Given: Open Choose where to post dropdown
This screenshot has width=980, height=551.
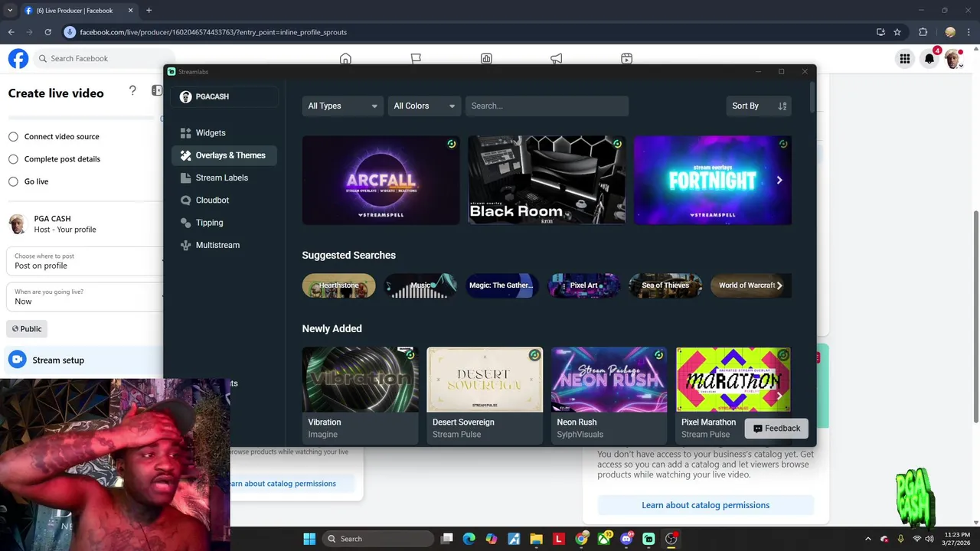Looking at the screenshot, I should click(84, 261).
